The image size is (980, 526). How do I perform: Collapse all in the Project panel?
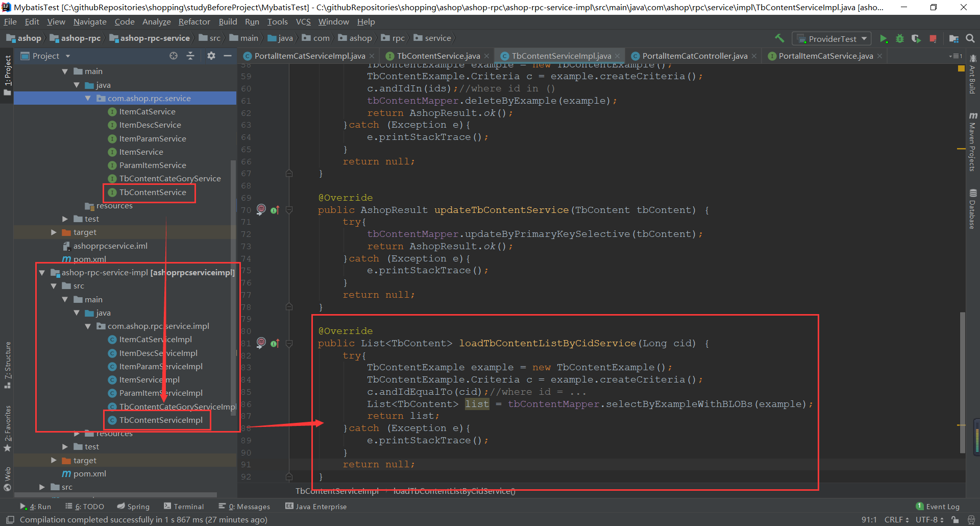point(190,56)
